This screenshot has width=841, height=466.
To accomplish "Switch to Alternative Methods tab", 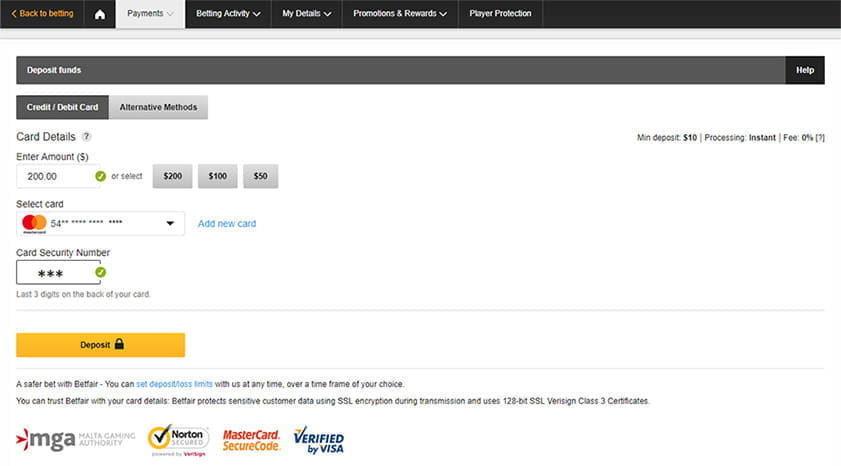I will pyautogui.click(x=158, y=107).
